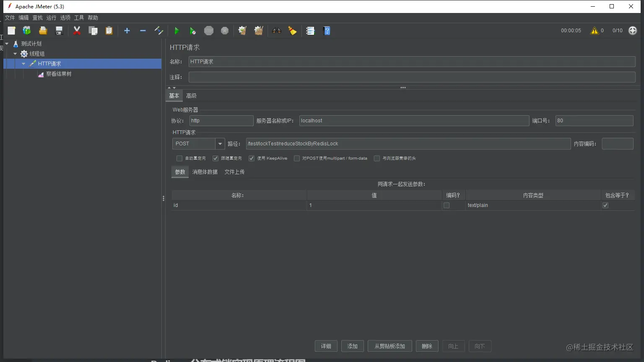Image resolution: width=644 pixels, height=362 pixels.
Task: Open Search with the binoculars icon
Action: pyautogui.click(x=276, y=31)
